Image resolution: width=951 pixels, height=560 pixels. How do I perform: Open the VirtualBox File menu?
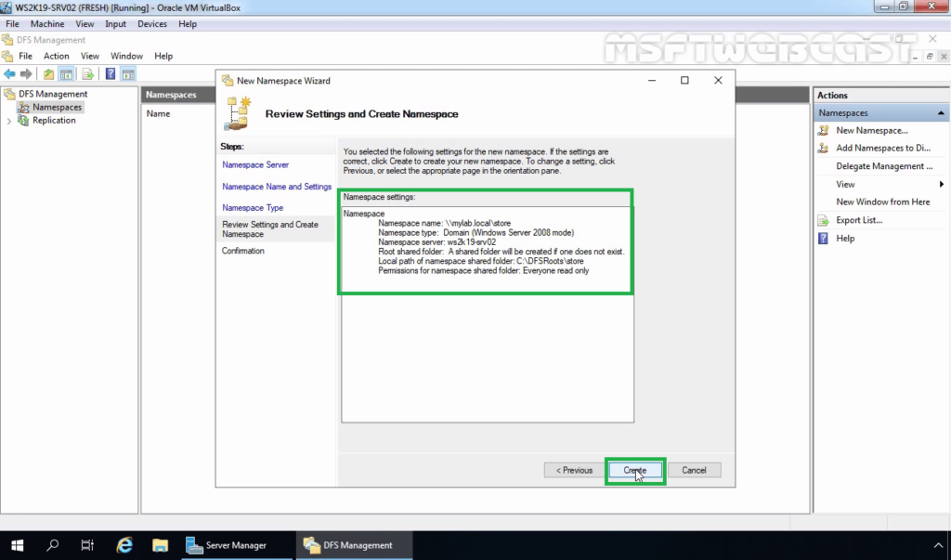[13, 23]
